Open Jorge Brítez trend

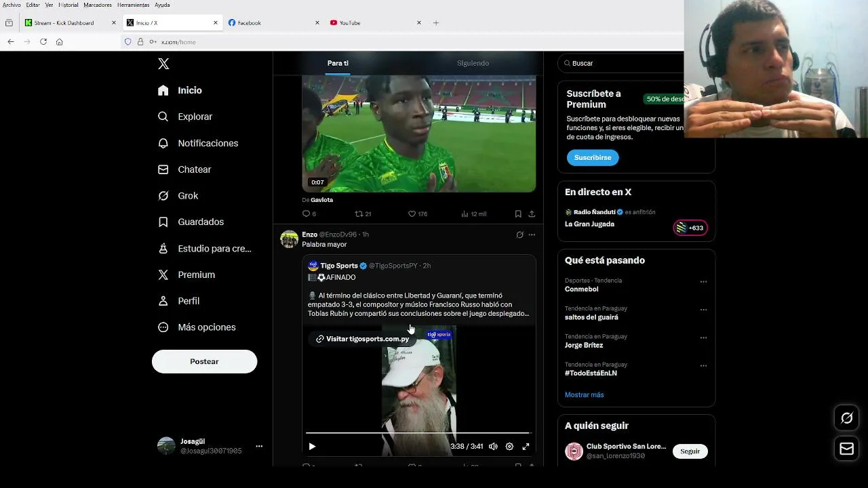[584, 345]
